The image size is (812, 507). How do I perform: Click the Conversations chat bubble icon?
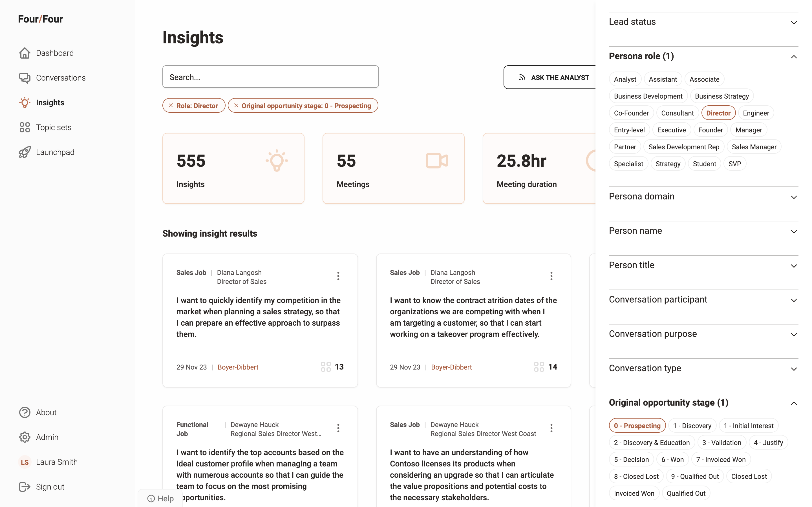[25, 78]
